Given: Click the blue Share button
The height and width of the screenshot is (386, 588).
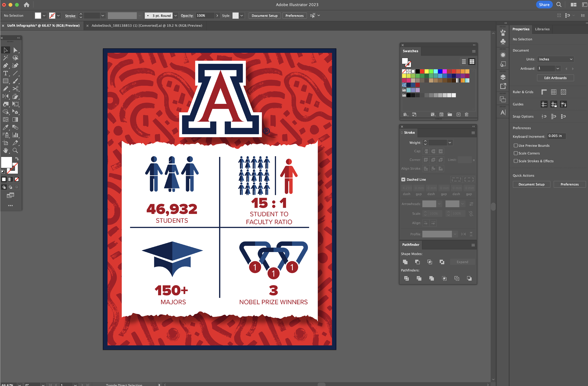Looking at the screenshot, I should point(544,4).
